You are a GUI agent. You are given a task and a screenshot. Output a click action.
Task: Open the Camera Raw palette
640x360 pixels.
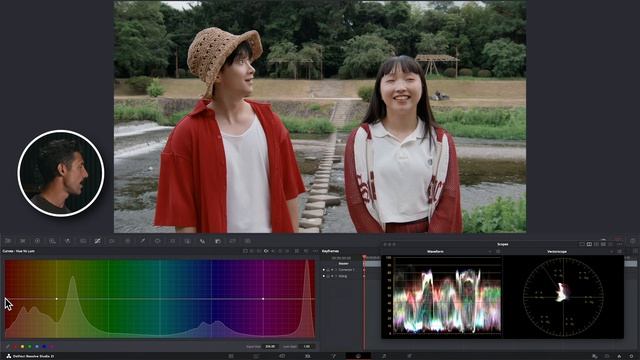8,241
